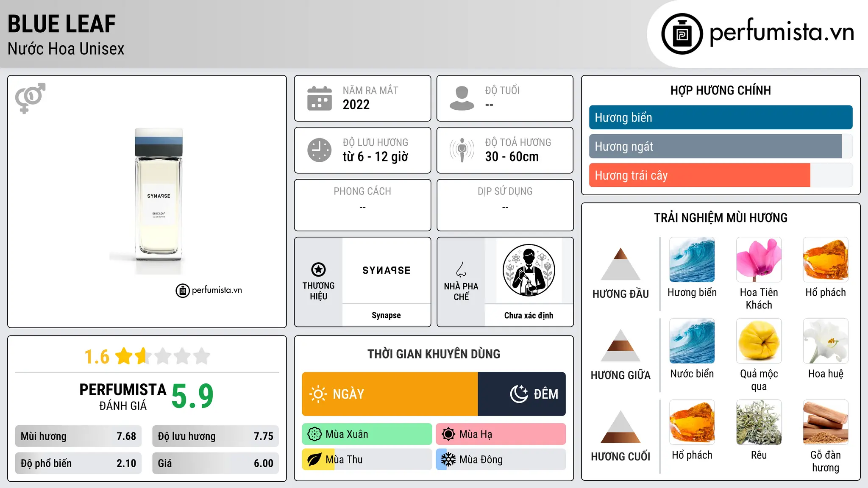
Task: Click the Blue Leaf perfume bottle image
Action: click(x=159, y=195)
